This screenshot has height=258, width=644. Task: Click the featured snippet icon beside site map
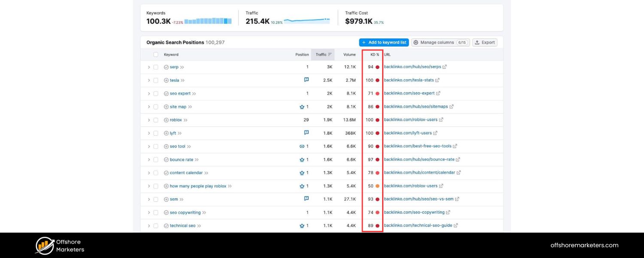coord(302,106)
